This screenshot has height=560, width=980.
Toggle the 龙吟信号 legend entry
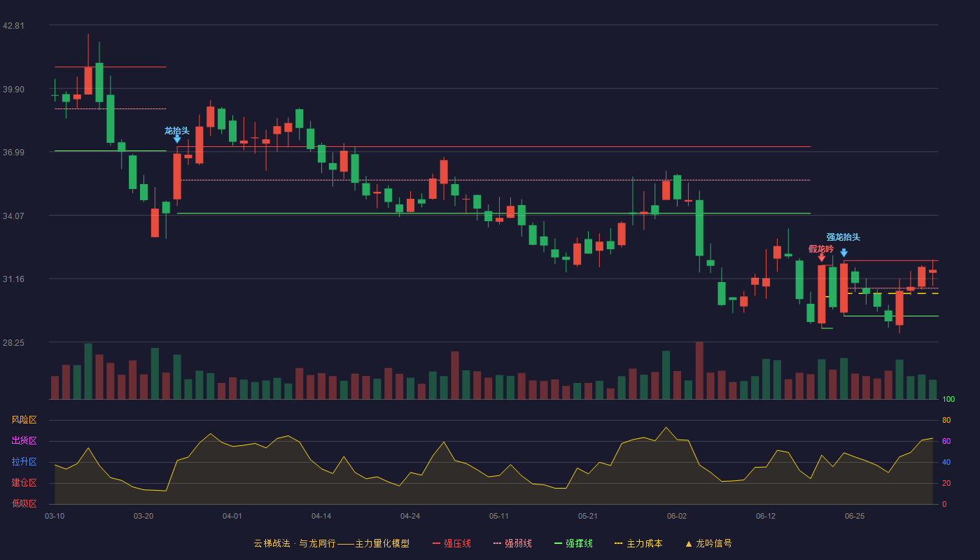click(x=708, y=543)
